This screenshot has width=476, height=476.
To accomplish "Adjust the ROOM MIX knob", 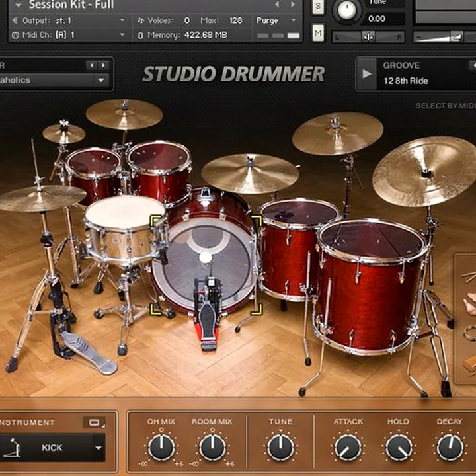I will pos(212,448).
